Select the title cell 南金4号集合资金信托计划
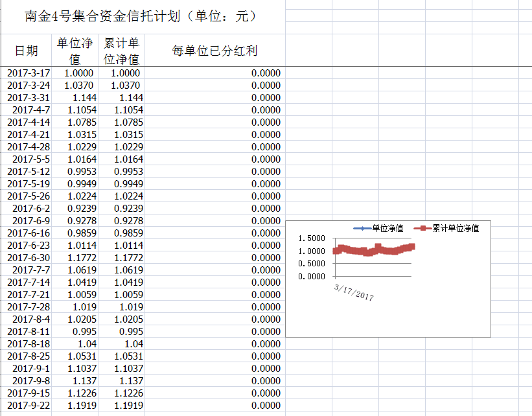Viewport: 532px width, 416px height. click(141, 17)
